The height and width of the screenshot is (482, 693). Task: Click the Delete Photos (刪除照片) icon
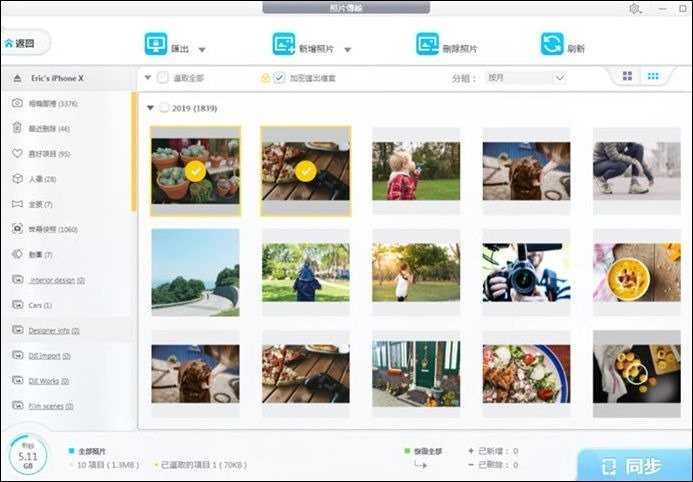point(428,44)
